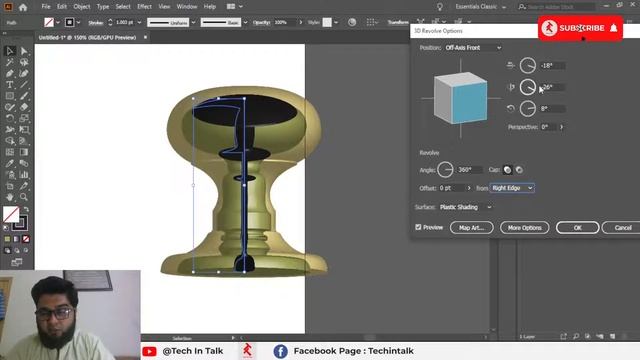640x360 pixels.
Task: Open the from Right Edge dropdown
Action: point(512,188)
